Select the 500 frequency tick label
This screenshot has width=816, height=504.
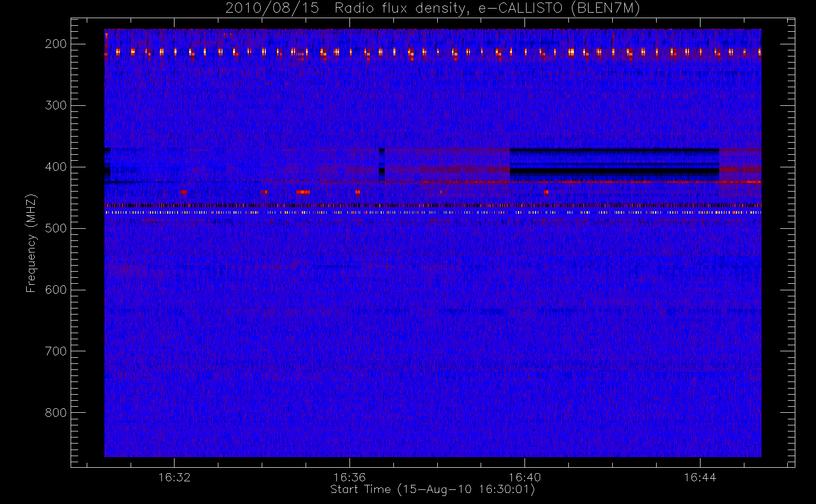pos(56,228)
